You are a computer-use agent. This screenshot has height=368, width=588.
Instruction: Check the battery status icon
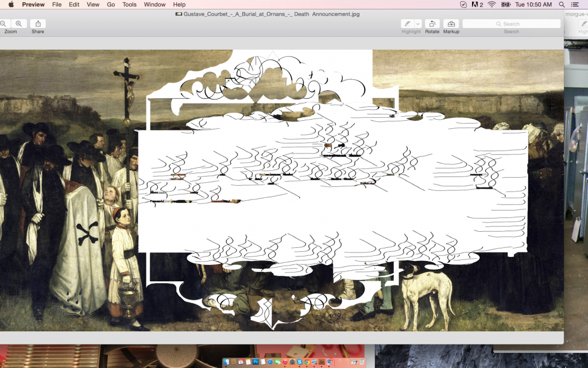coord(506,5)
